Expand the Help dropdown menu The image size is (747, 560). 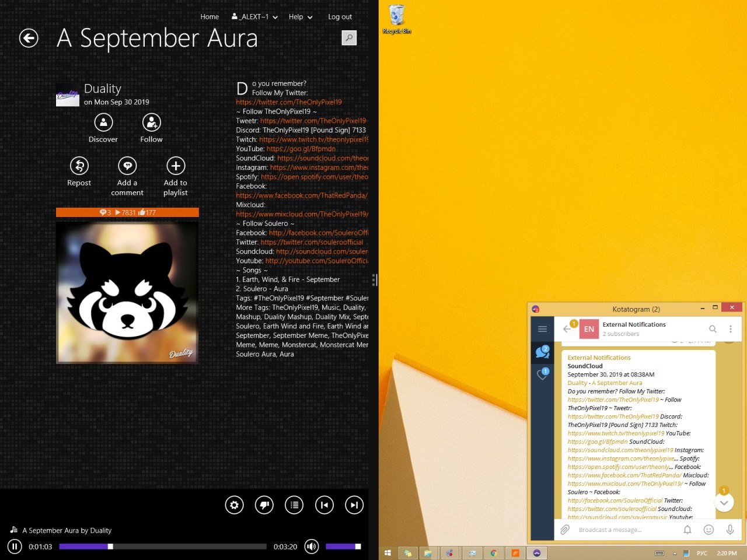301,17
